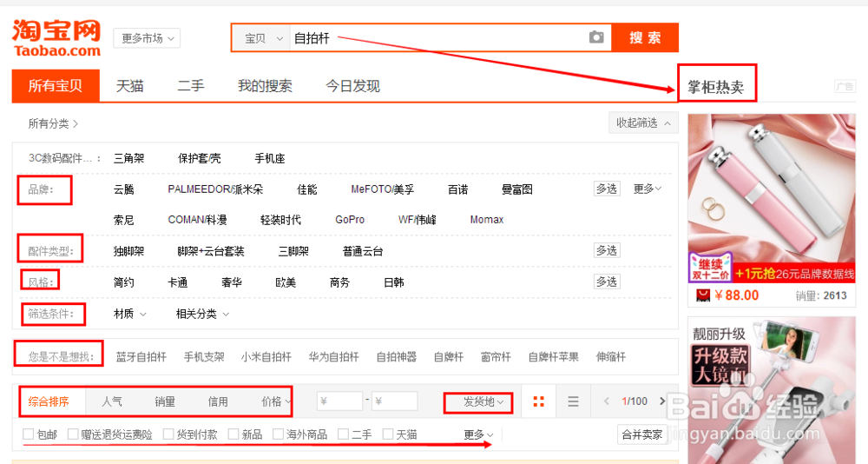Viewport: 868px width, 464px height.
Task: Click the orange 搜索 search button
Action: click(x=645, y=37)
